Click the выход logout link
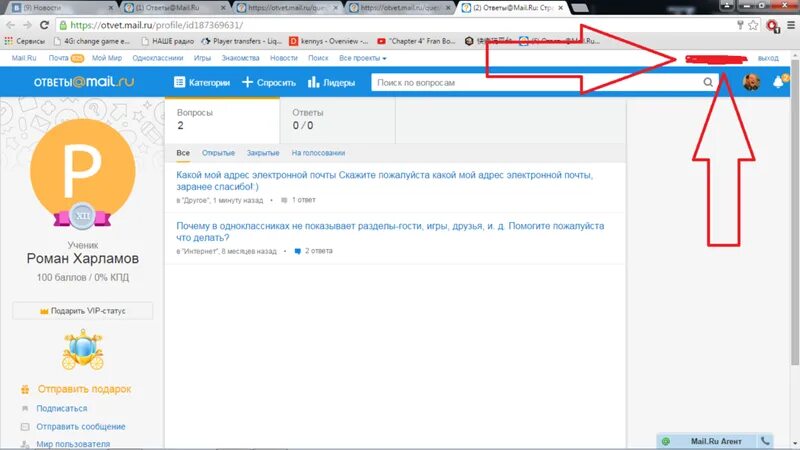This screenshot has width=800, height=450. (768, 58)
